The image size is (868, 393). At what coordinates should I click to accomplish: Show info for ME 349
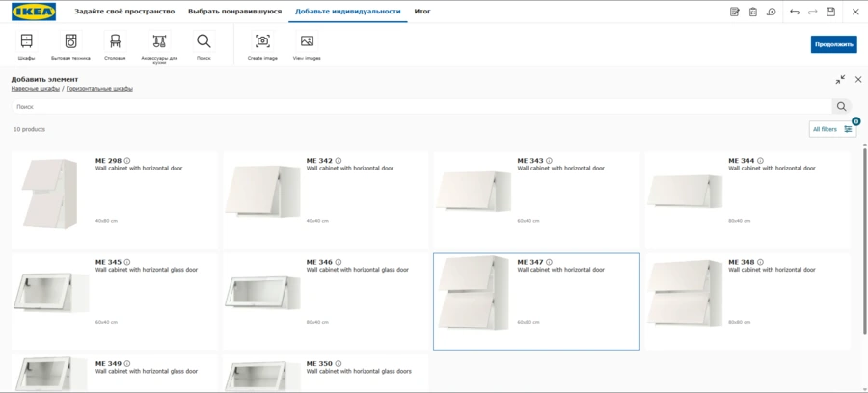(x=127, y=364)
